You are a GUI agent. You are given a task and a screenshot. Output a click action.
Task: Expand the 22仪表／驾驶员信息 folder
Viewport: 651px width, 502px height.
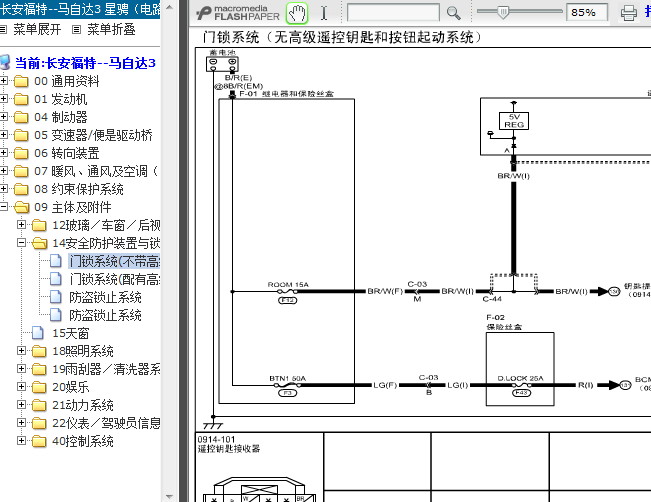click(x=22, y=422)
